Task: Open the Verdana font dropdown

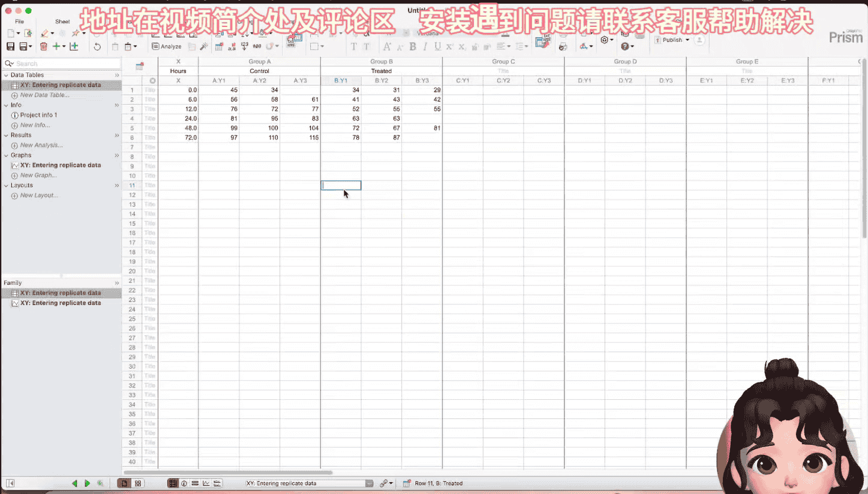Action: coord(428,32)
